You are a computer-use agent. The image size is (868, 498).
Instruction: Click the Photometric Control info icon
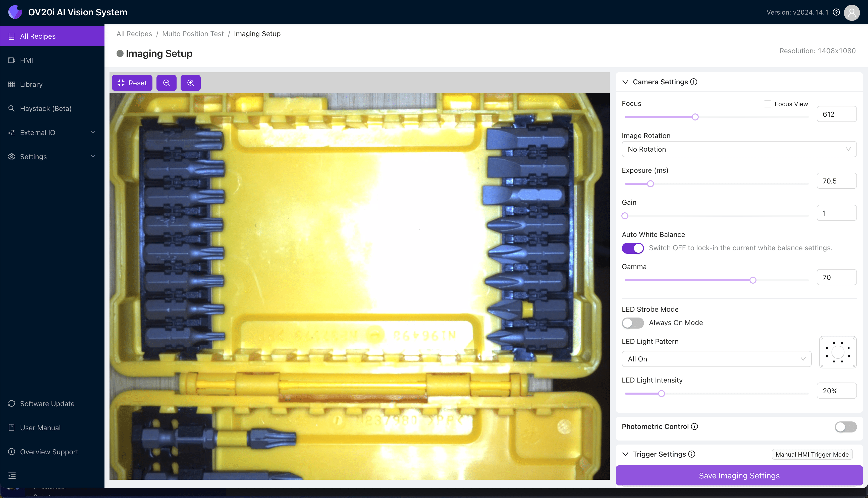coord(694,426)
